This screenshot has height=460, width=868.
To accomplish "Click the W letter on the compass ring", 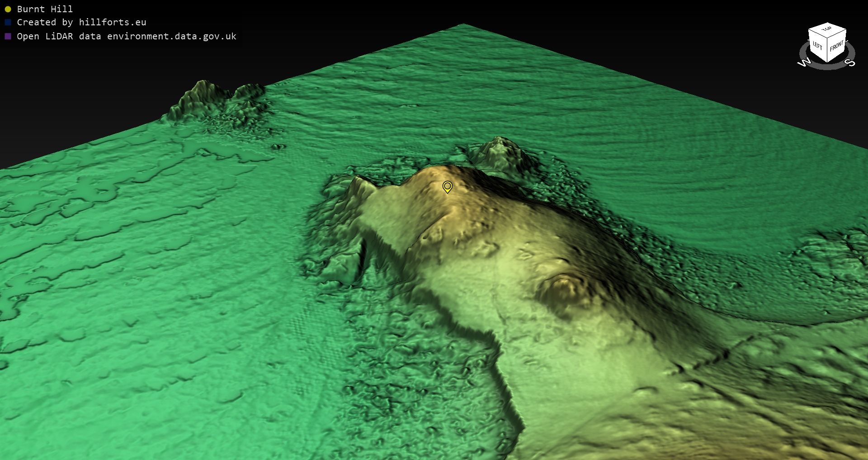I will [x=804, y=62].
